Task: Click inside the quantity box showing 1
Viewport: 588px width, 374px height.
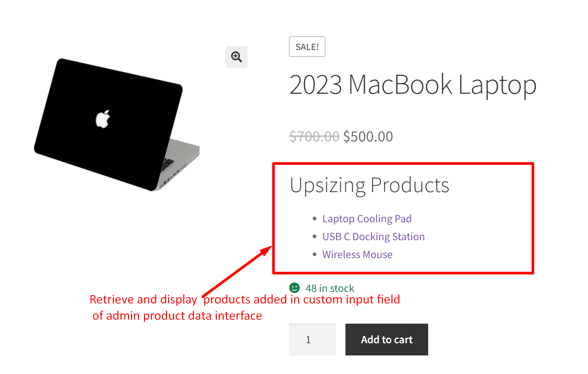Action: [x=312, y=340]
